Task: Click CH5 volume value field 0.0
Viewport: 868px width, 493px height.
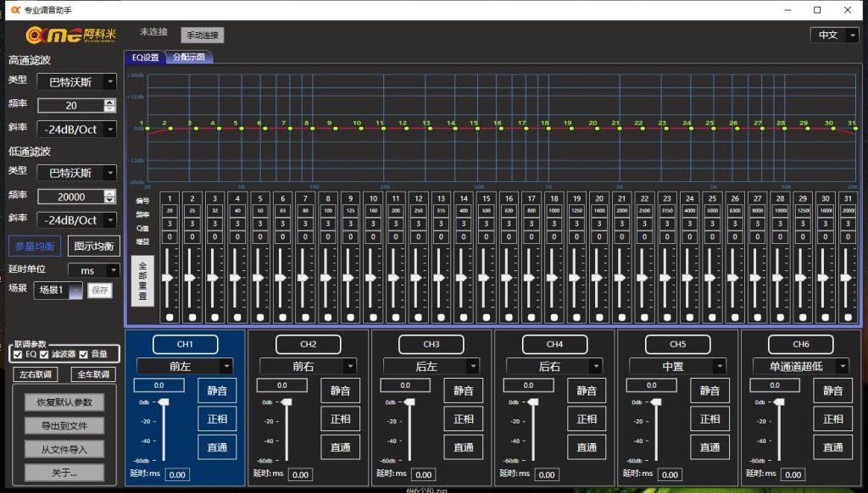Action: coord(652,385)
